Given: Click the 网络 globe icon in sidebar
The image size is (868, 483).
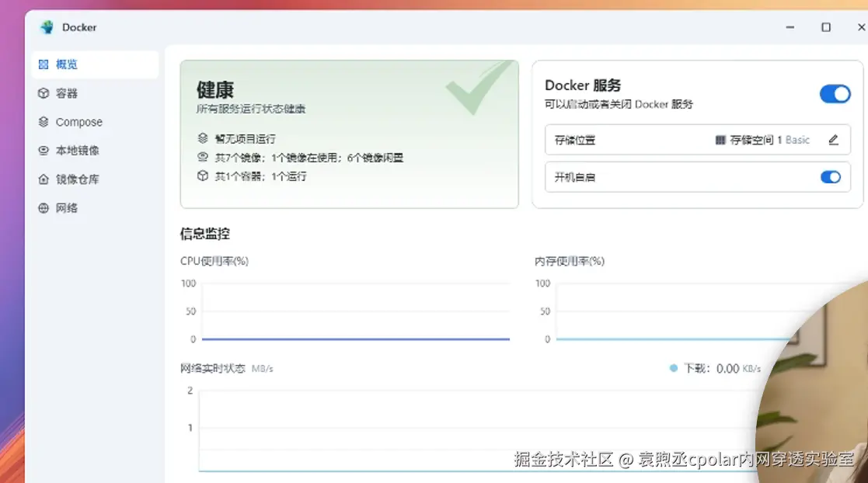Looking at the screenshot, I should [x=44, y=208].
